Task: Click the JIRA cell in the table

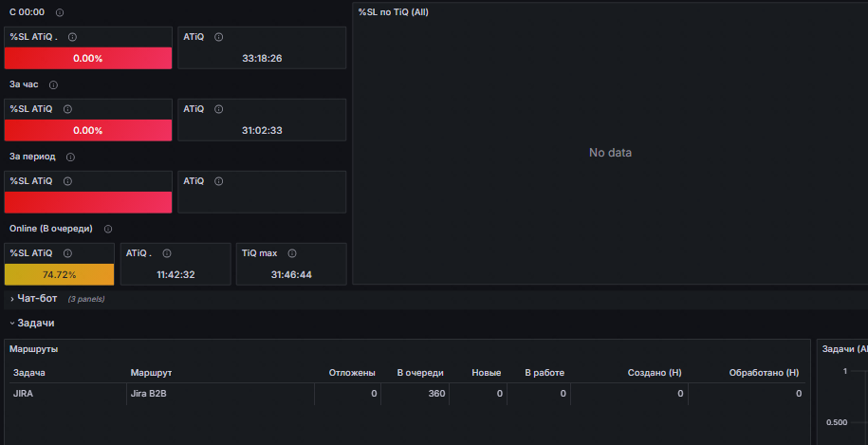Action: pos(67,394)
